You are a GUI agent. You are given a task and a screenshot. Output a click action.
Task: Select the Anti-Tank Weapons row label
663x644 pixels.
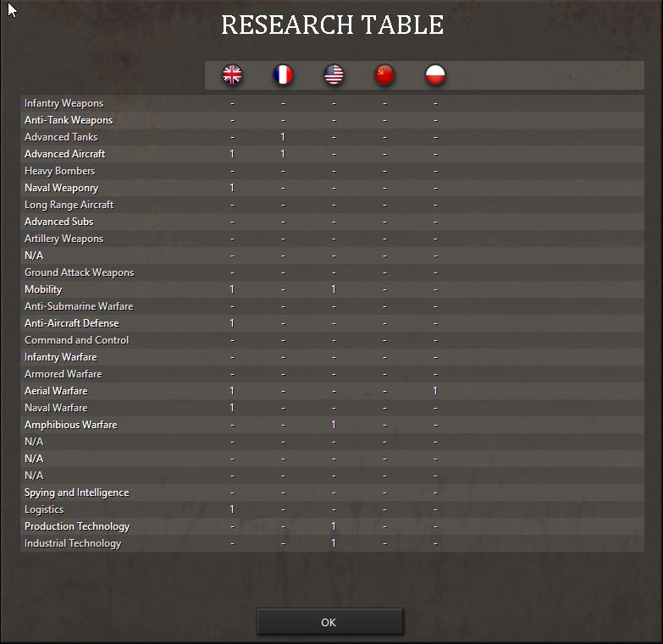(x=69, y=120)
